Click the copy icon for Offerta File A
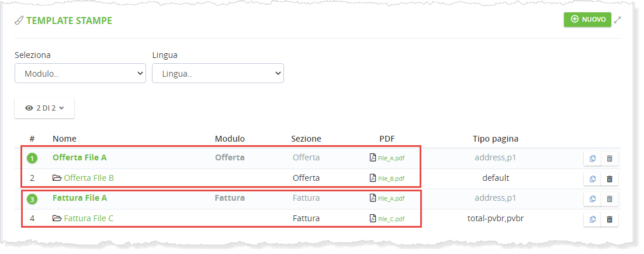 tap(593, 159)
